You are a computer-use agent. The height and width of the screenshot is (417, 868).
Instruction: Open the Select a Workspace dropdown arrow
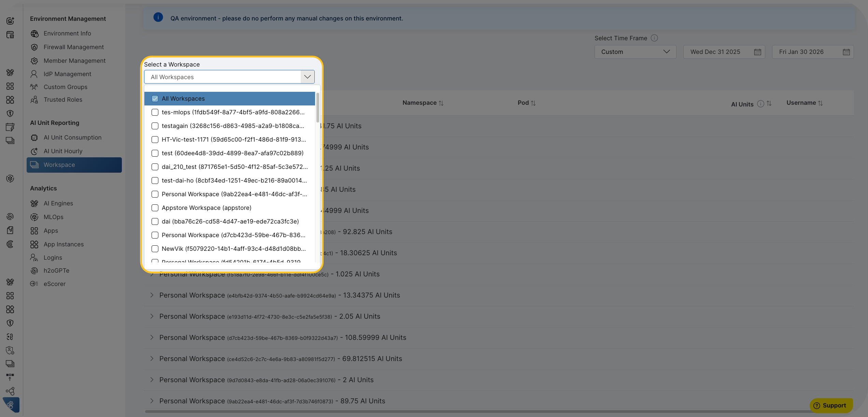(307, 77)
